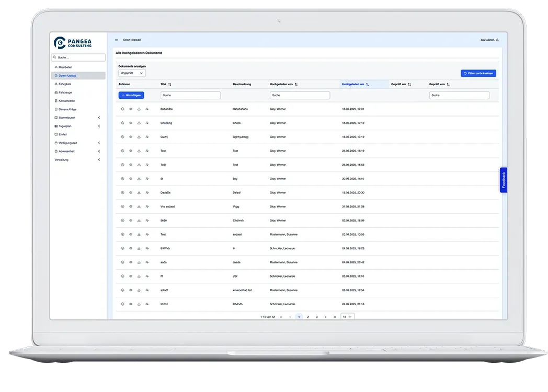Open Fahrgäste in the sidebar
This screenshot has width=548, height=392.
point(65,84)
